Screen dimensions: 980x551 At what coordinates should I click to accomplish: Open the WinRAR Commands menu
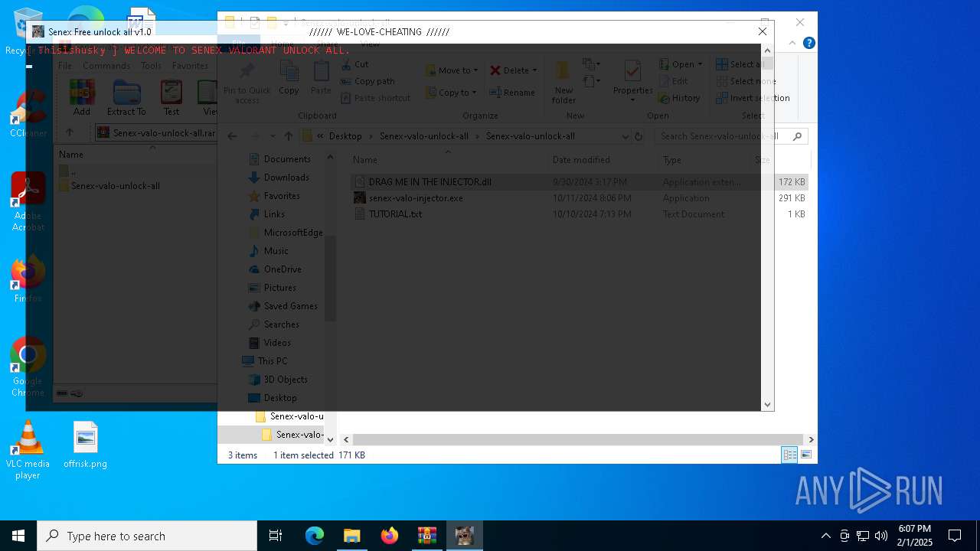tap(106, 66)
